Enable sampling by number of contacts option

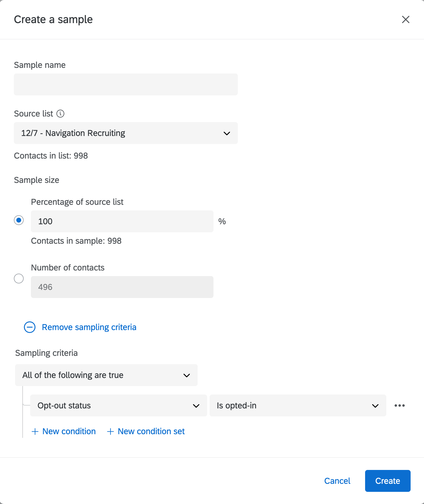click(x=18, y=279)
